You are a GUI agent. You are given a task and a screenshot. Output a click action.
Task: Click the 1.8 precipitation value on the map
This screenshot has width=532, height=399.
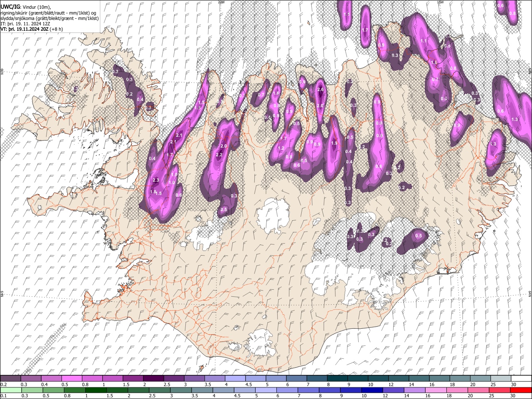pyautogui.click(x=153, y=192)
